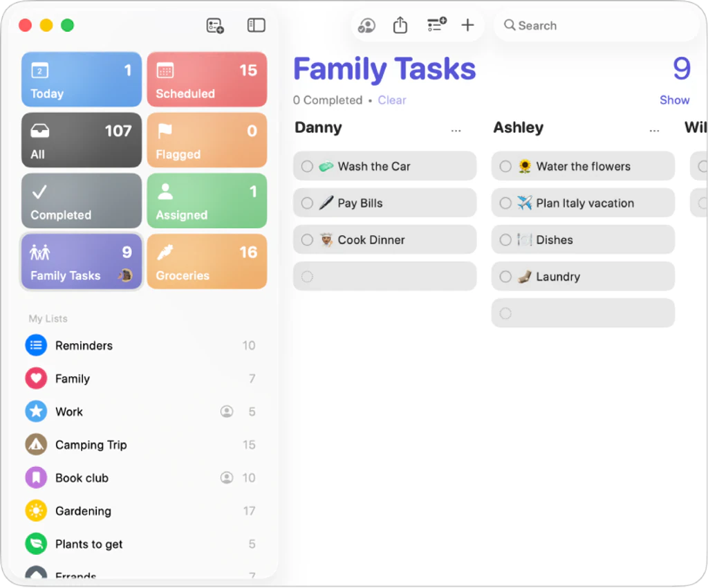
Task: Select Gardening list name
Action: coord(83,511)
